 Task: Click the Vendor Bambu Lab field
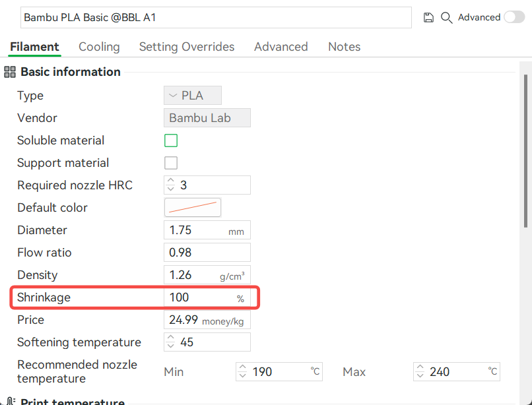(x=207, y=117)
